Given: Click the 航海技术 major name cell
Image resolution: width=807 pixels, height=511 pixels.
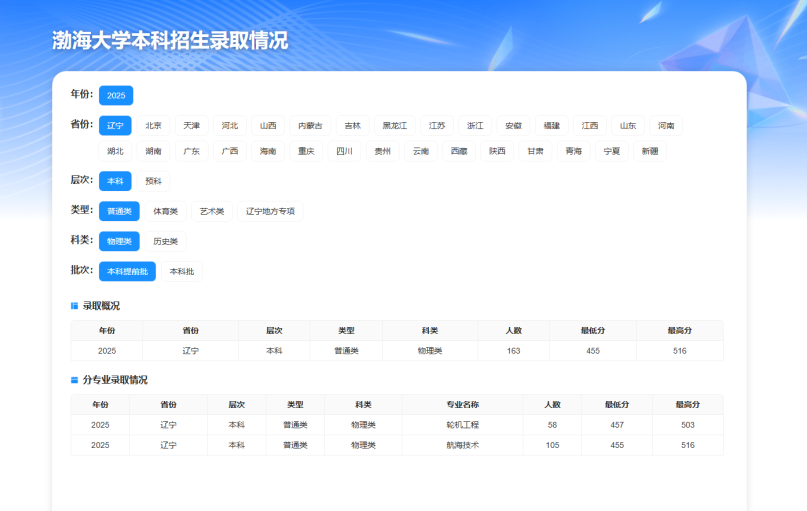Looking at the screenshot, I should click(463, 445).
